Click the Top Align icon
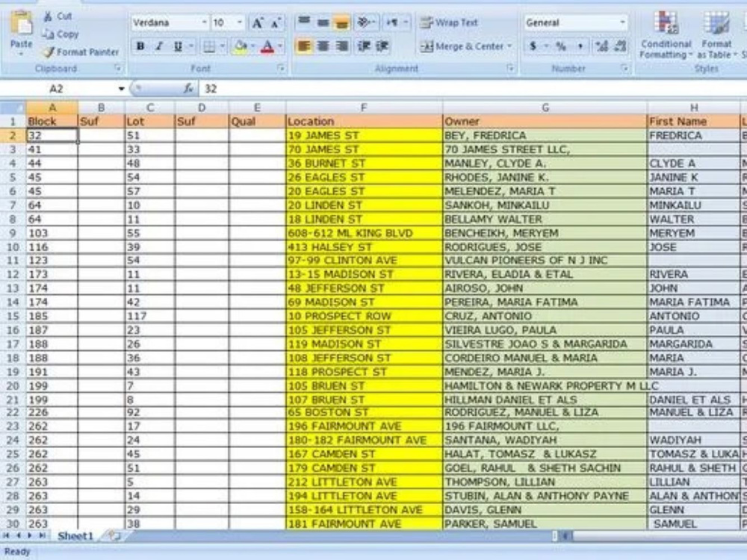This screenshot has width=747, height=560. tap(304, 22)
